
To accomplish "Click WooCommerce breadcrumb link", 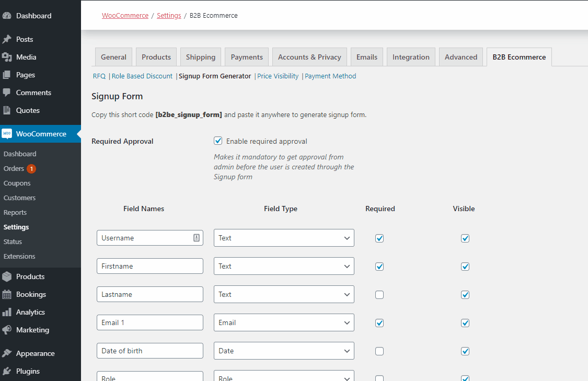I will [125, 15].
